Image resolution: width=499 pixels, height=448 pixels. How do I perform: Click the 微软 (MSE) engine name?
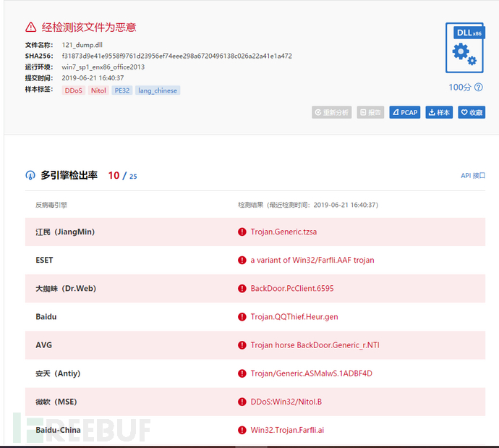coord(56,402)
